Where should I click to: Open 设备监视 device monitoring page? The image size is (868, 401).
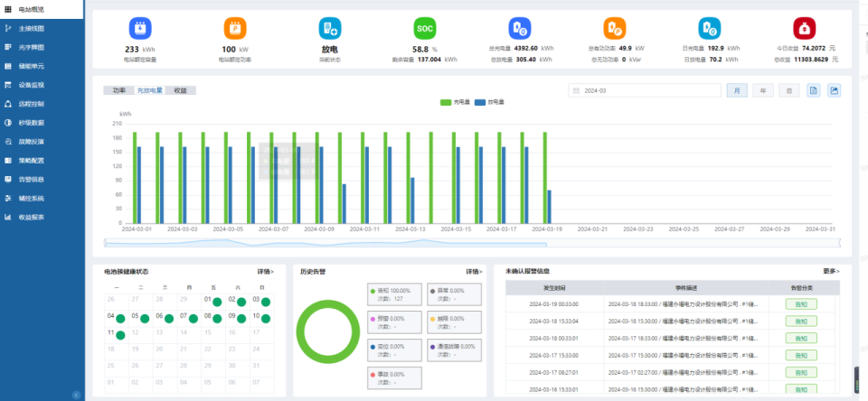[42, 85]
